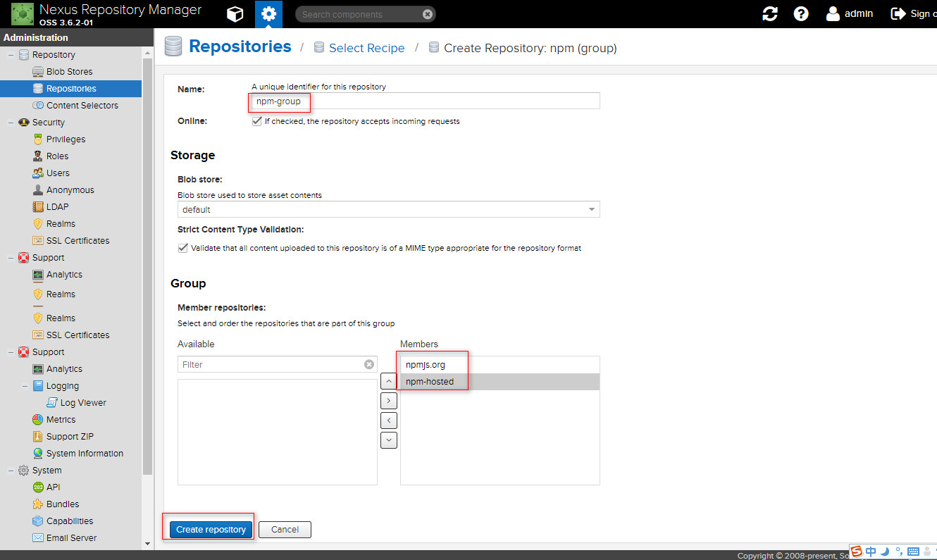Add repository to Members with right arrow

point(388,402)
